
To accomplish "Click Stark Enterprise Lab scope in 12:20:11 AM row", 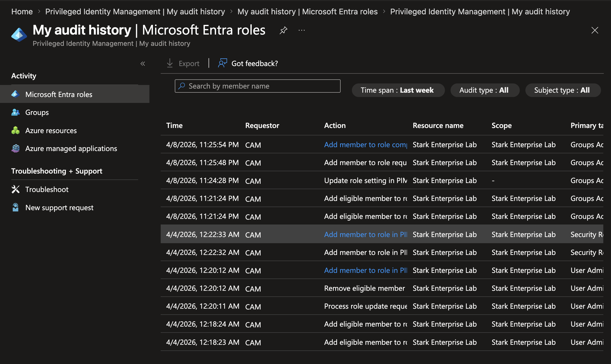I will pyautogui.click(x=523, y=306).
